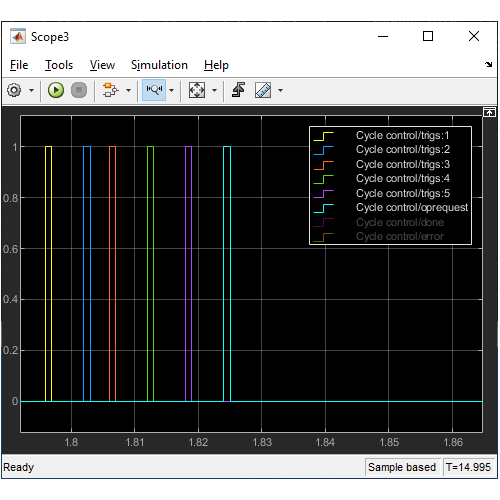Click the dock scope arrow at menu bar right
This screenshot has width=500, height=500.
click(x=489, y=65)
